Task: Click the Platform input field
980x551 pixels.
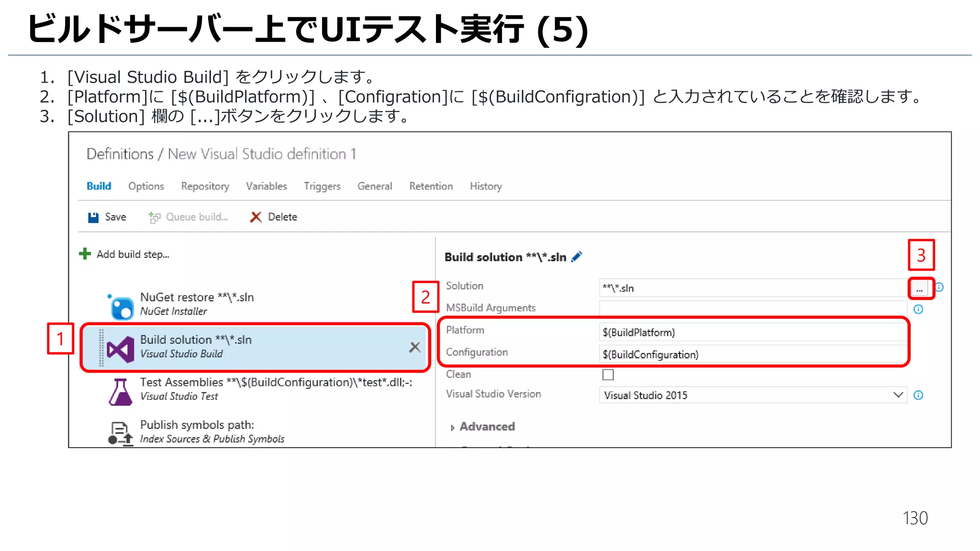Action: (x=753, y=332)
